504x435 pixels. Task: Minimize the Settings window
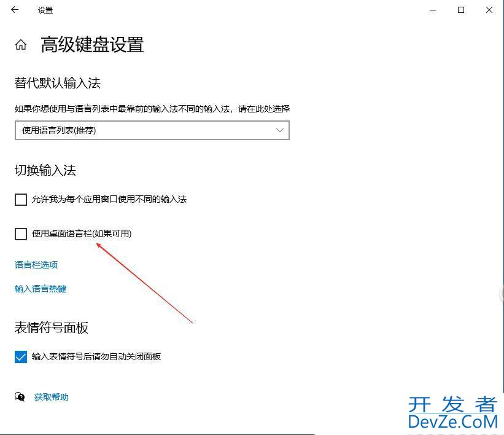pyautogui.click(x=433, y=10)
